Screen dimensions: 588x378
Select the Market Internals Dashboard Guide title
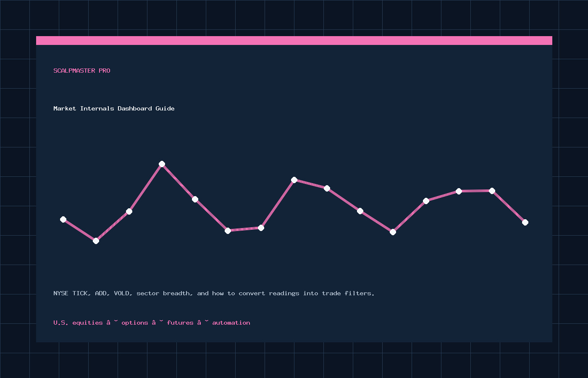point(114,108)
